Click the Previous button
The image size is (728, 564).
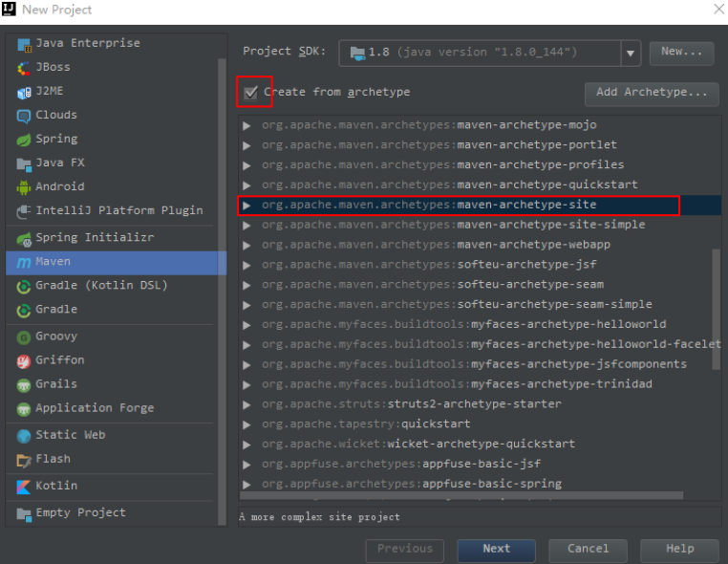pos(405,549)
